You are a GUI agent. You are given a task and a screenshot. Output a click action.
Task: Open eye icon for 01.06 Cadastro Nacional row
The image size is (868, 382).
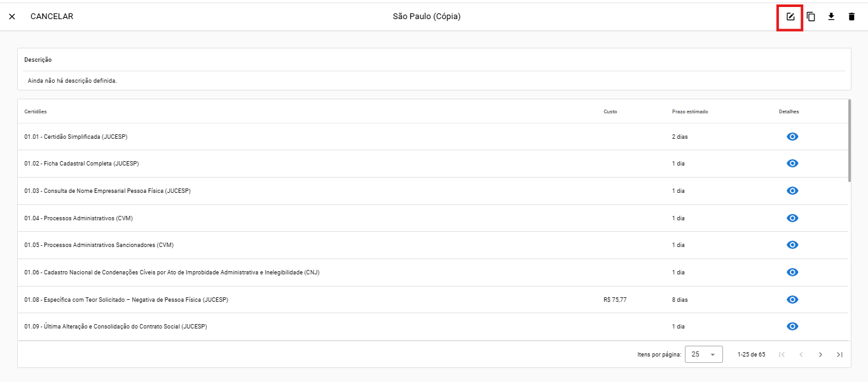point(792,272)
